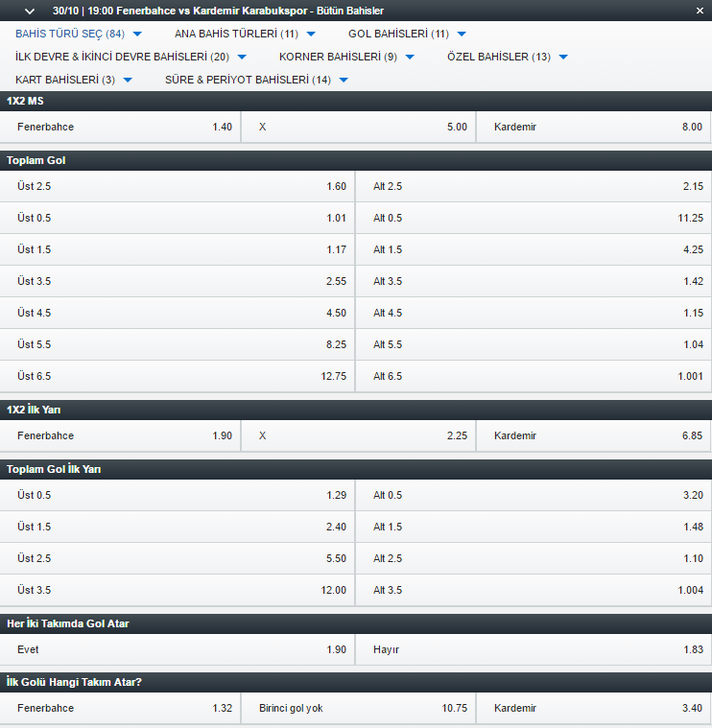Viewport: 712px width, 728px height.
Task: Choose Alt 3.5 odds 1.42 in Toplam Gol
Action: [x=534, y=281]
